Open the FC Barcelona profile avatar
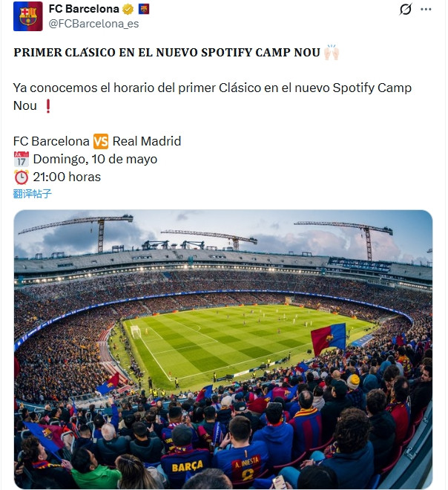Screen dimensions: 448x490 [x=27, y=16]
